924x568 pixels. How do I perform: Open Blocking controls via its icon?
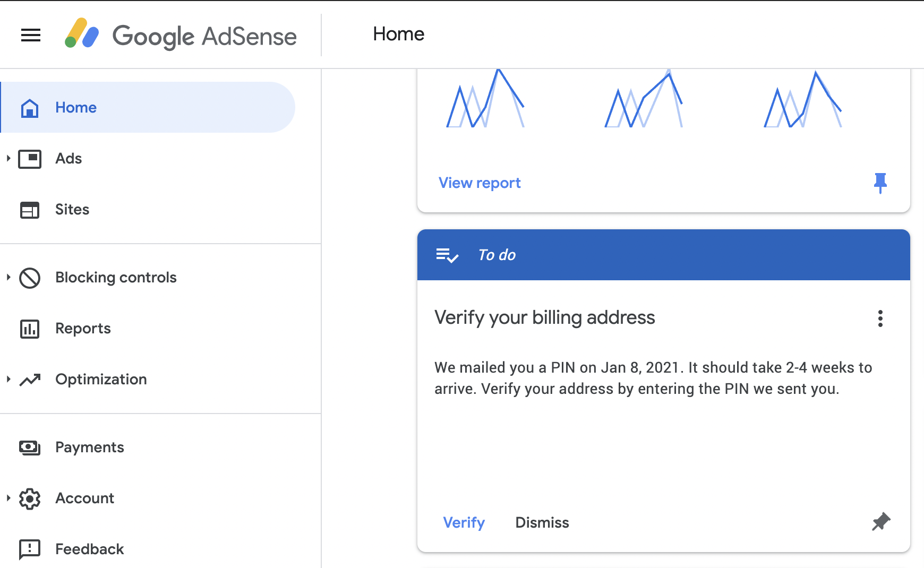pos(30,278)
